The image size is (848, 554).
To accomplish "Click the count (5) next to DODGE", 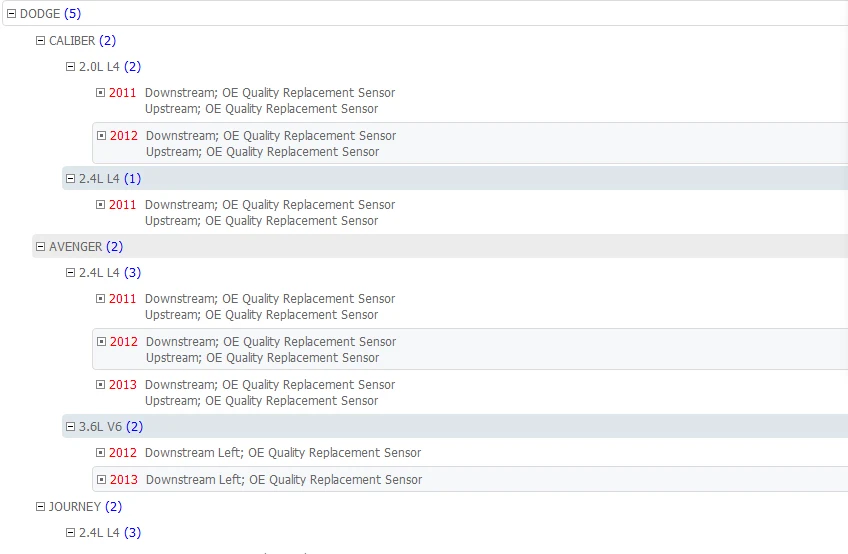I will 72,14.
